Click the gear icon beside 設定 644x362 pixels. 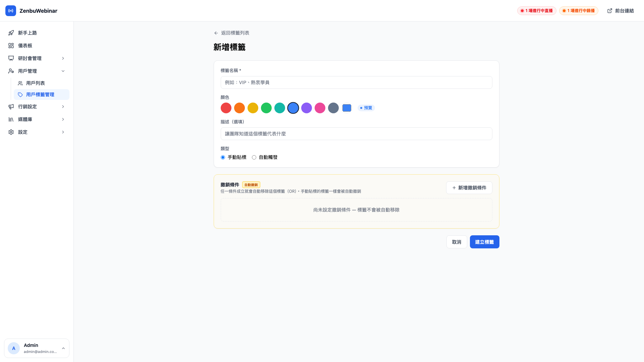[11, 132]
